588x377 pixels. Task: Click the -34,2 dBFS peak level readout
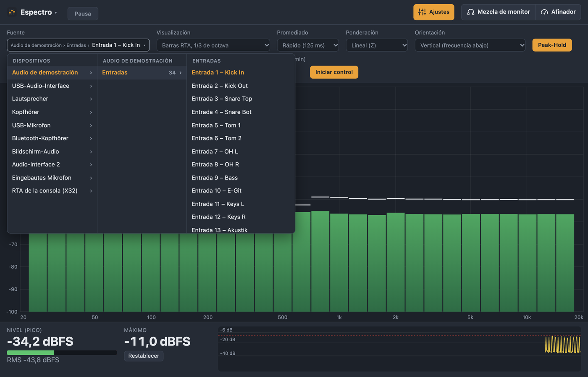(x=40, y=341)
